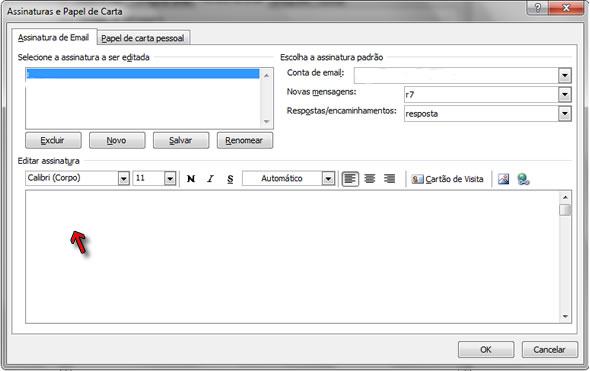Click the Cartão de Visita button
Screen dimensions: 590x371
[448, 179]
